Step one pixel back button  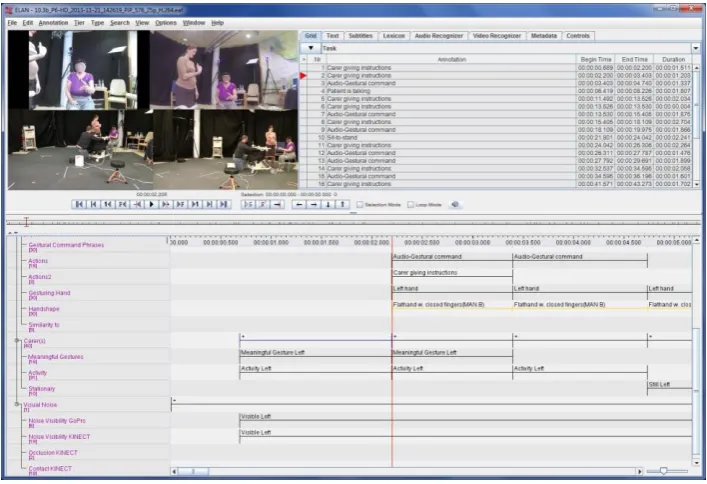click(x=137, y=204)
